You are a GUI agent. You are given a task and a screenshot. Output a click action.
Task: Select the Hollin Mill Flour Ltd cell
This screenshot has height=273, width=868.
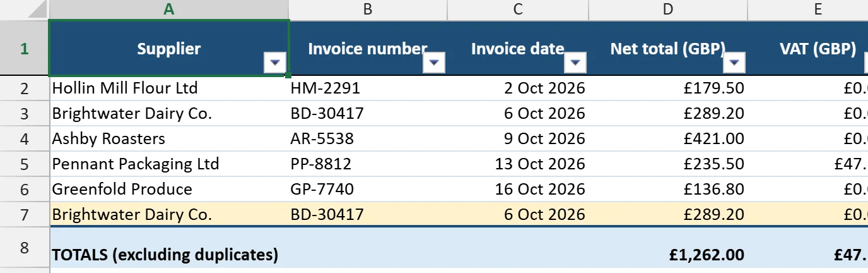coord(169,88)
